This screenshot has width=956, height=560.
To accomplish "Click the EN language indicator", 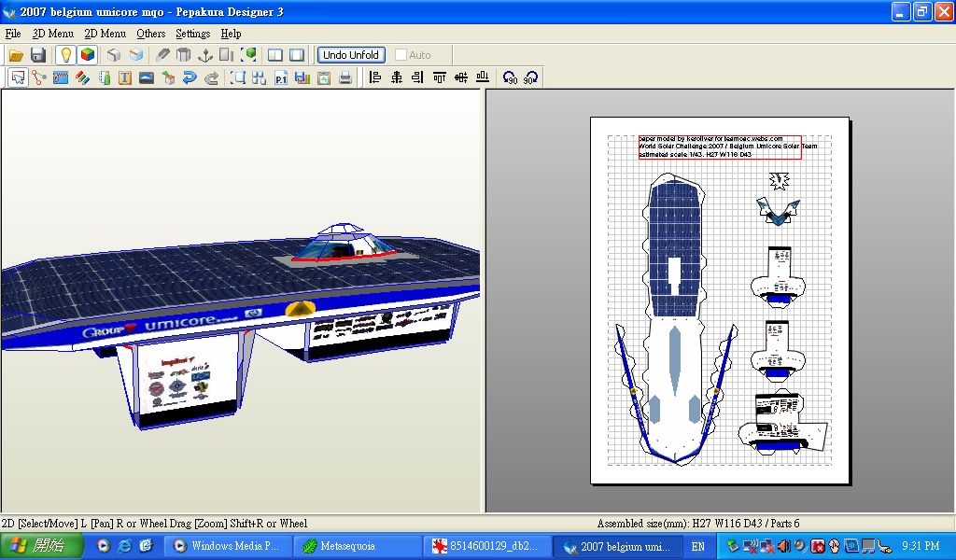I will click(x=698, y=547).
